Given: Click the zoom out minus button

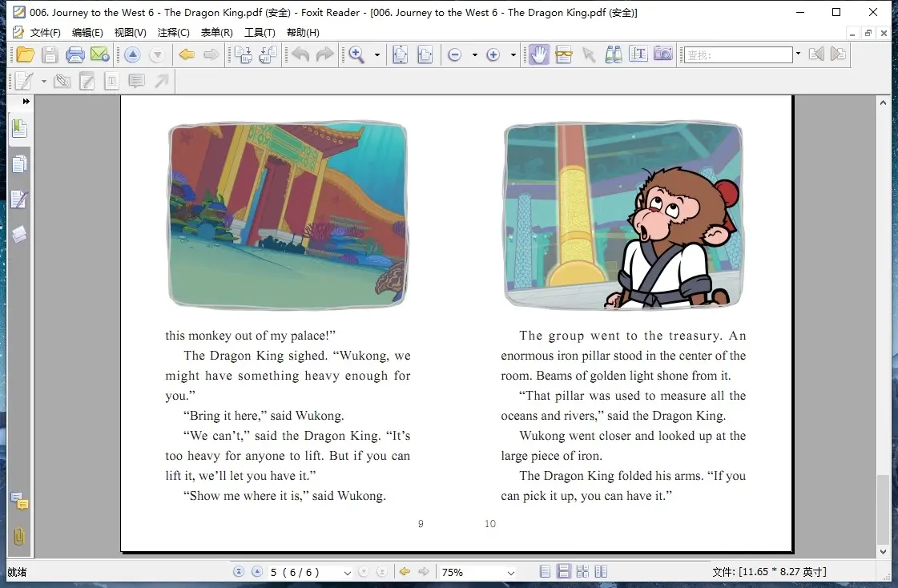Looking at the screenshot, I should 454,54.
